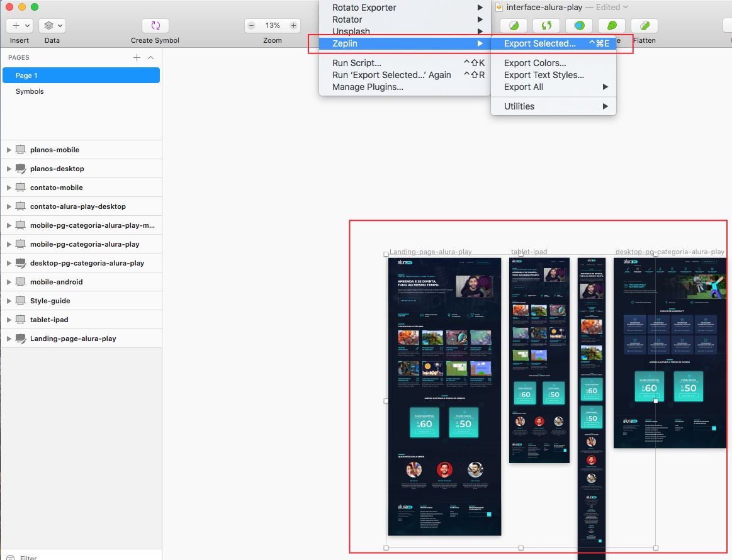The image size is (732, 560).
Task: Select Page 1 in the Pages list
Action: click(x=81, y=75)
